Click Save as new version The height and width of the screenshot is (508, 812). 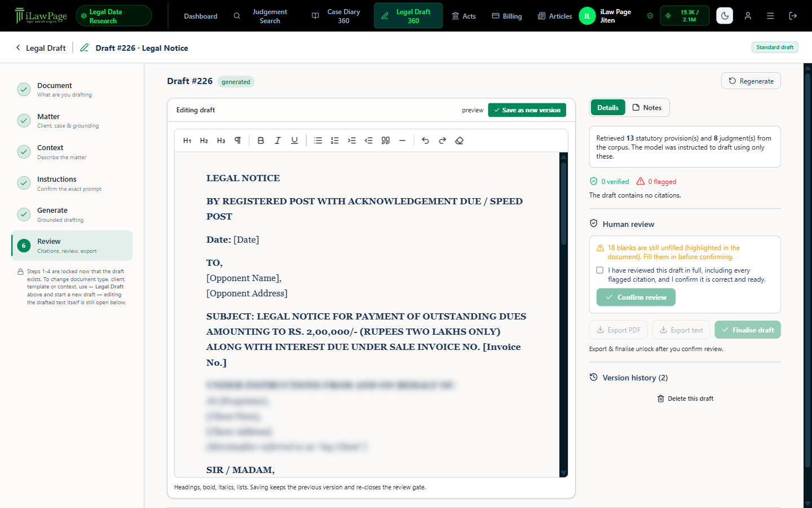pos(527,110)
